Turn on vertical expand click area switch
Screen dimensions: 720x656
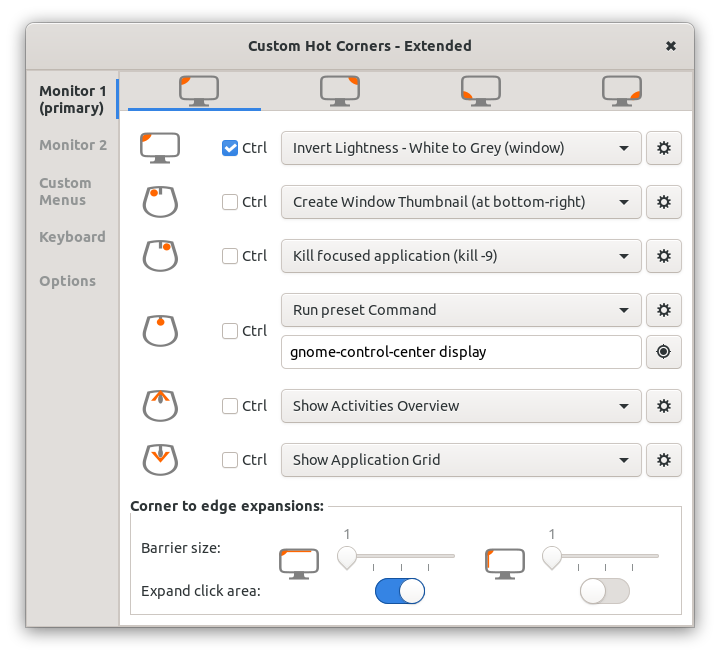pyautogui.click(x=604, y=591)
